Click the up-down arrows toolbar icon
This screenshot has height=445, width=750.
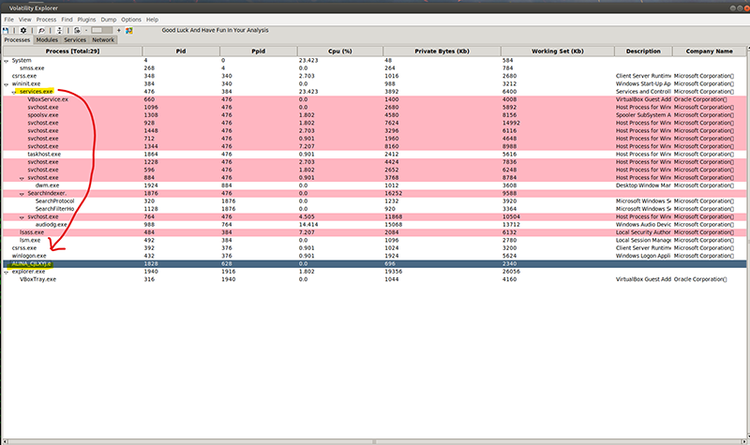pos(60,30)
